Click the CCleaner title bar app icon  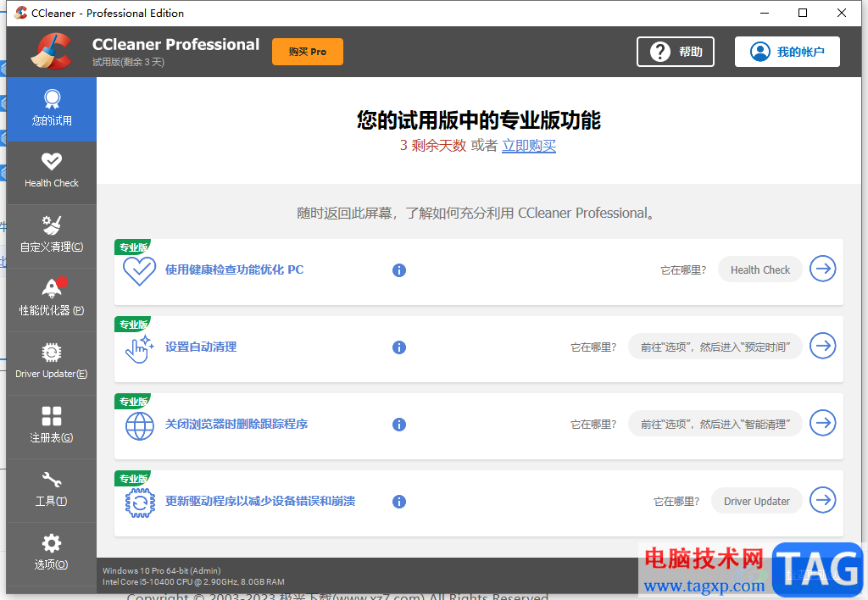(20, 13)
